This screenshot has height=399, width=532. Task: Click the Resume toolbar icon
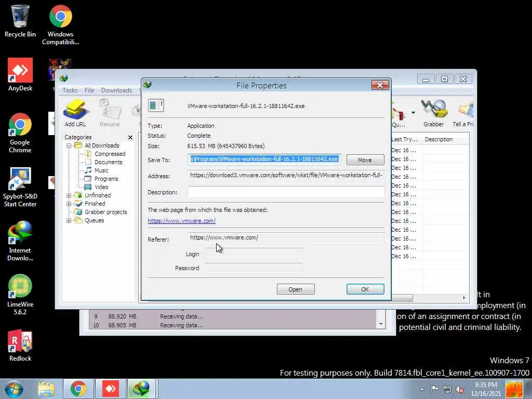click(x=110, y=113)
